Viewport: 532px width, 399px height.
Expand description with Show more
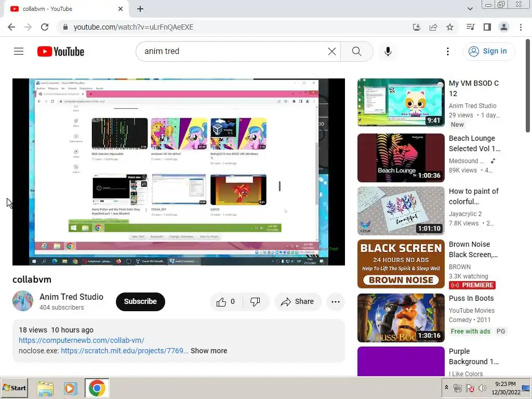[x=209, y=351]
